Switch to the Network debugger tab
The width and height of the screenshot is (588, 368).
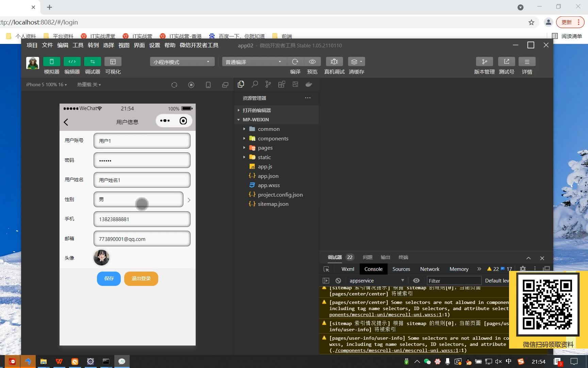point(429,269)
